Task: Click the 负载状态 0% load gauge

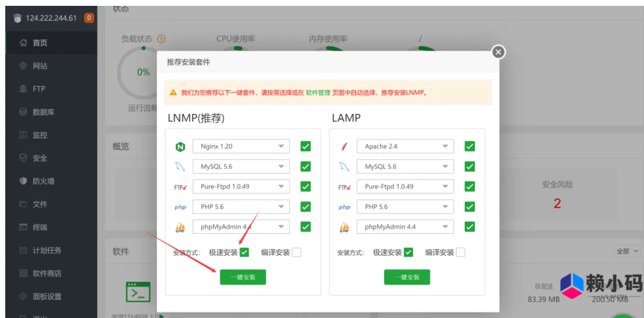Action: point(143,73)
